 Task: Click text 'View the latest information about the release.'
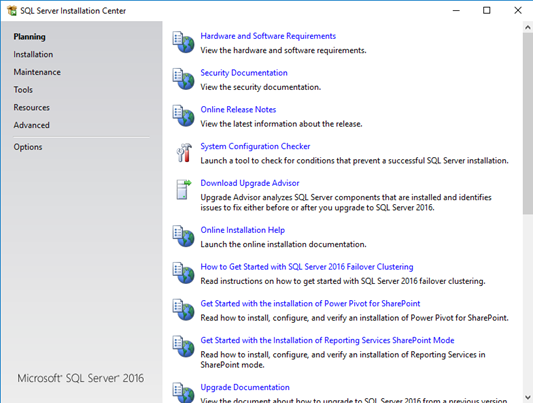281,124
